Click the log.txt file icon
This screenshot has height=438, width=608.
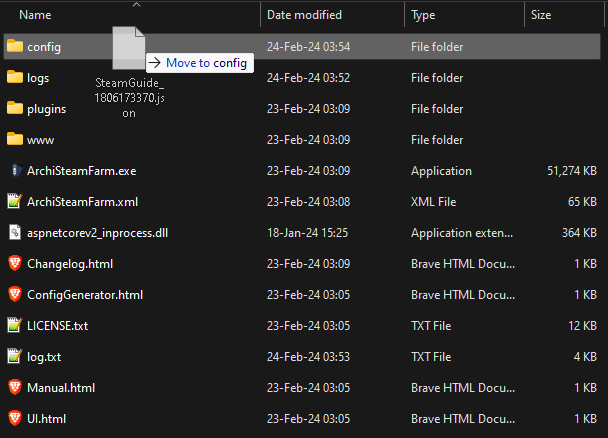pyautogui.click(x=14, y=356)
